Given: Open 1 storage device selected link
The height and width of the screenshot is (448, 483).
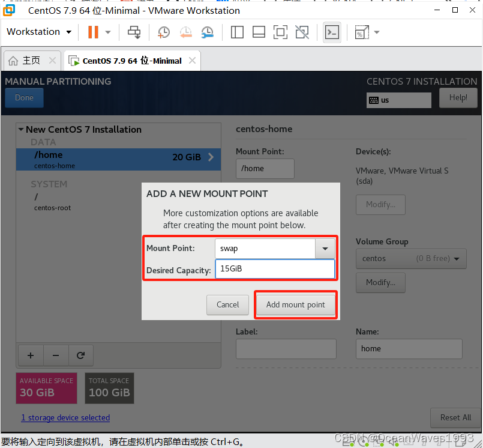Looking at the screenshot, I should pos(65,418).
